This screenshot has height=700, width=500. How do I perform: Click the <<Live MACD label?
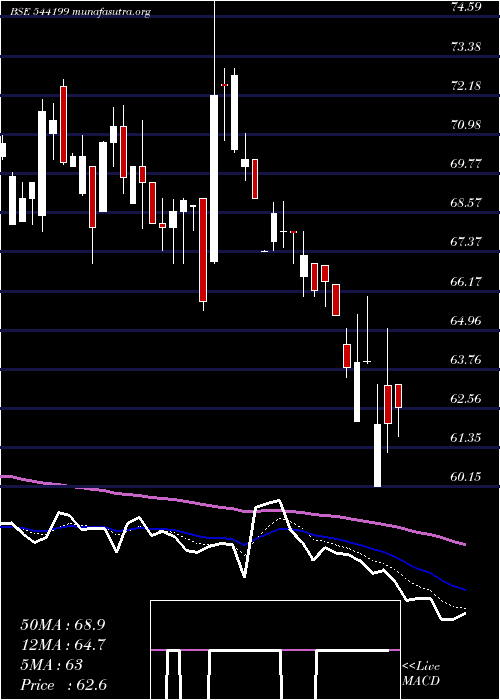tap(421, 674)
